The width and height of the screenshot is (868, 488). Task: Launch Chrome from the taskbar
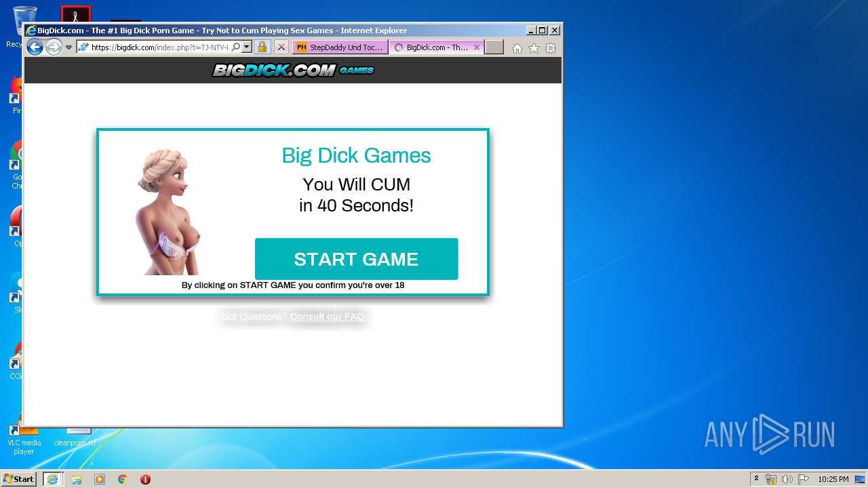122,479
